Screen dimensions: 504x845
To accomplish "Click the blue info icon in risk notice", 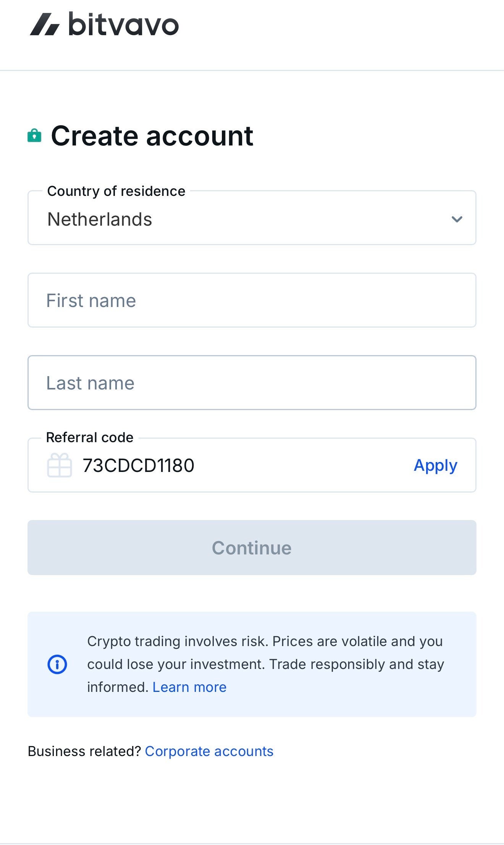I will click(x=57, y=664).
